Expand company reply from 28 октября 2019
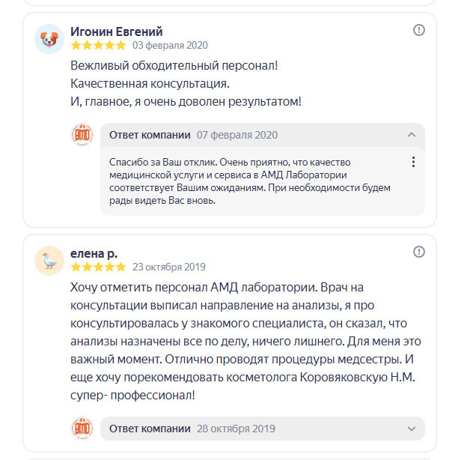The width and height of the screenshot is (476, 460). [x=411, y=429]
